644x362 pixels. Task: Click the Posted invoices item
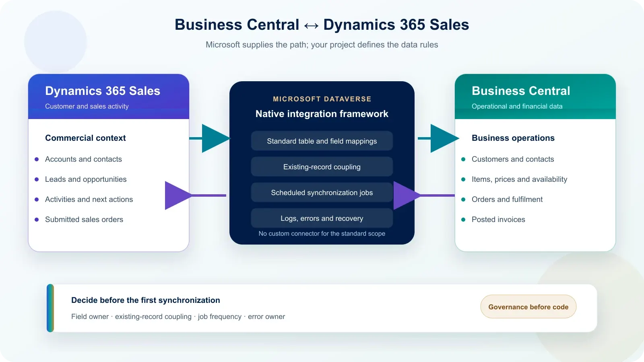(x=498, y=220)
